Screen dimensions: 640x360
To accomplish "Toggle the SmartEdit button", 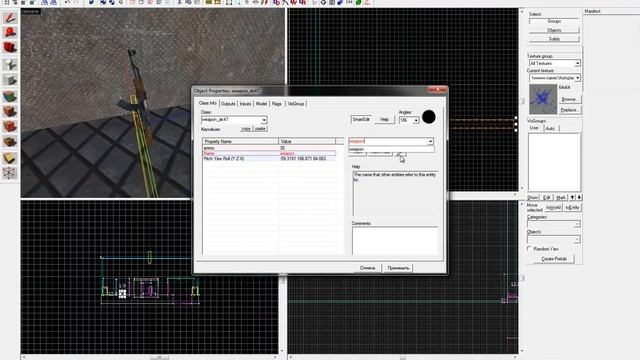I will (x=361, y=119).
